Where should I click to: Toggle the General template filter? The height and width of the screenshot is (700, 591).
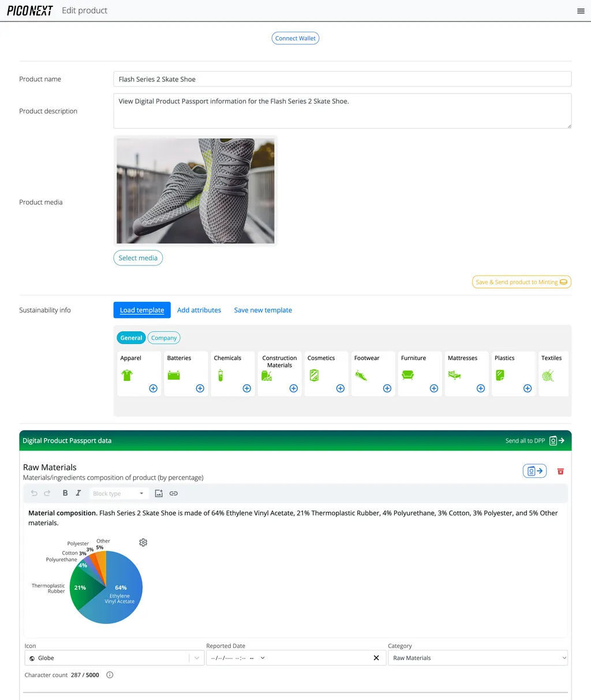click(x=131, y=338)
